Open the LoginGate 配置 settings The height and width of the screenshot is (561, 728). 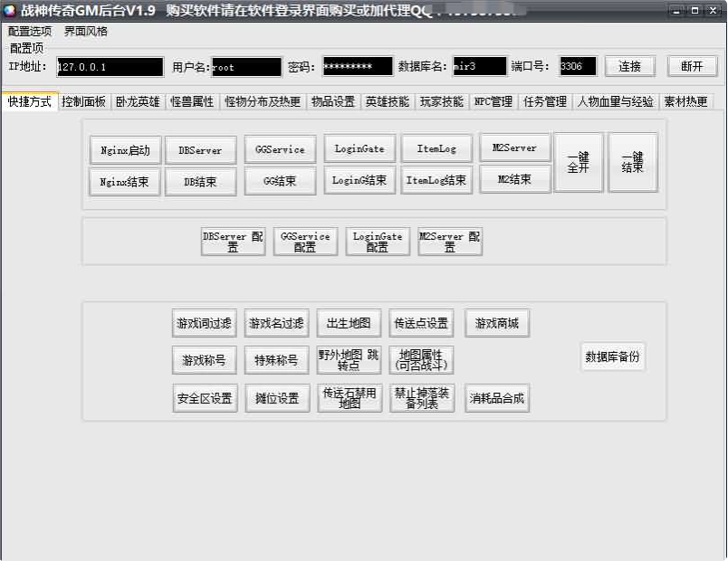[x=378, y=242]
